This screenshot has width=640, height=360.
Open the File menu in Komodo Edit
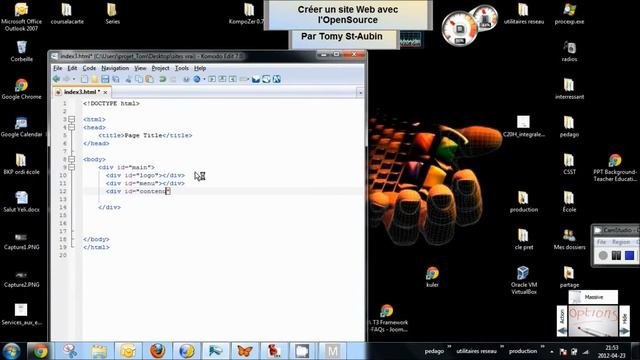click(x=58, y=68)
